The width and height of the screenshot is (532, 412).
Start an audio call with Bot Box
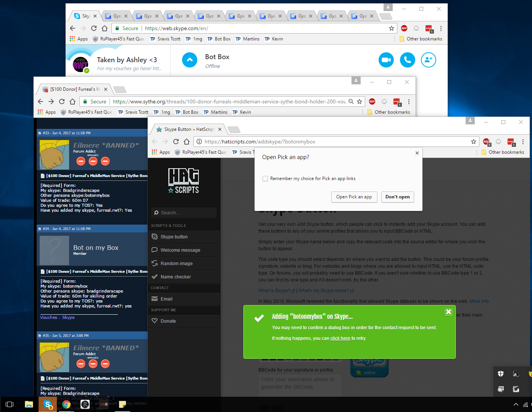408,60
